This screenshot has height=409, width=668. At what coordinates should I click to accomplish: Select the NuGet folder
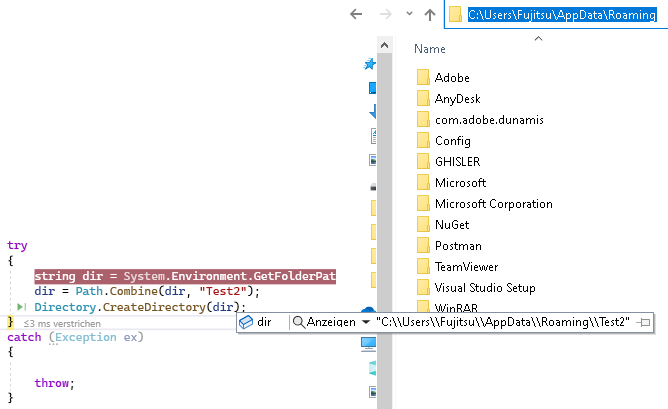(x=452, y=225)
